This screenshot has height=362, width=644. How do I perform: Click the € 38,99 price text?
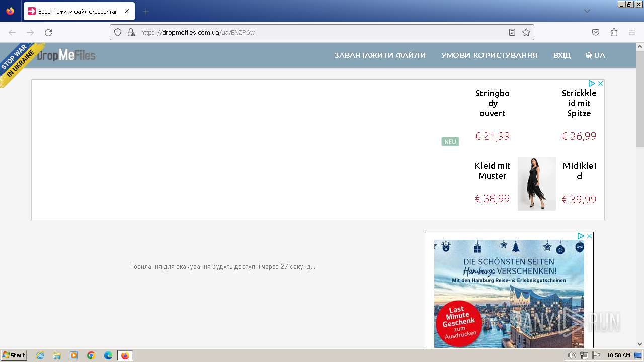click(x=493, y=199)
